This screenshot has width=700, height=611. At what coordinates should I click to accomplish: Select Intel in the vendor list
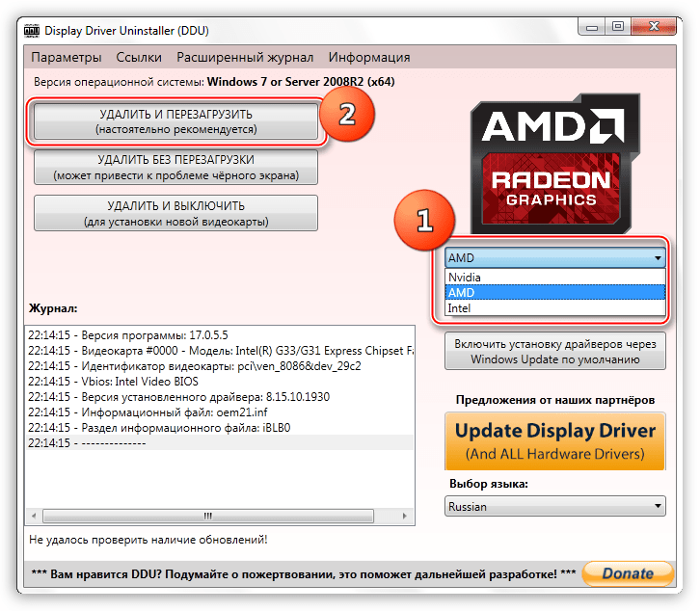(x=555, y=308)
